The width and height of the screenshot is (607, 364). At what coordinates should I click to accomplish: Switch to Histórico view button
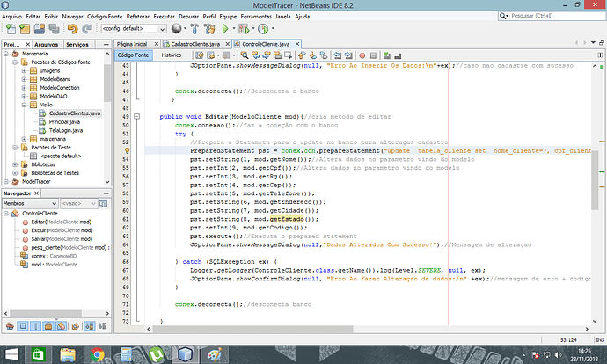(172, 55)
